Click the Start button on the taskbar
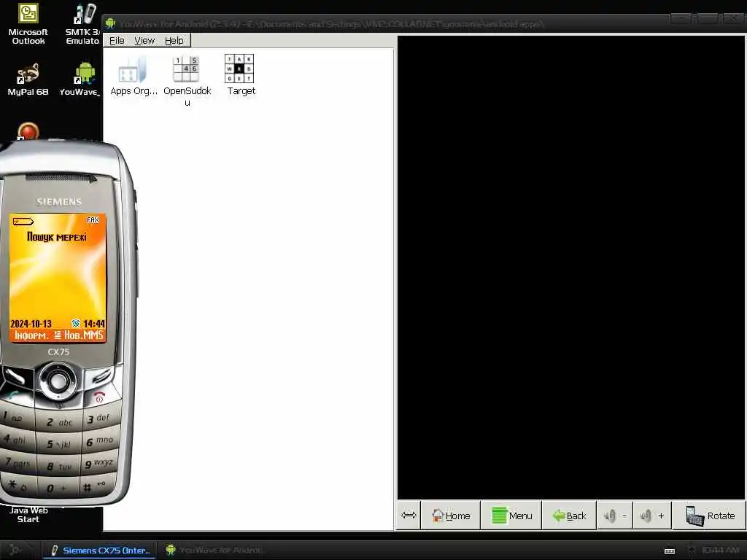 [x=15, y=550]
